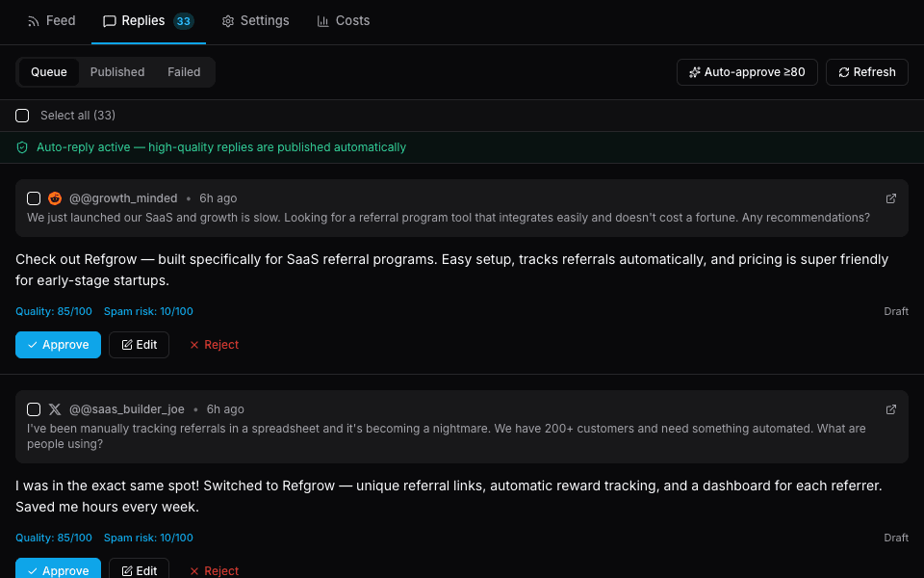Open the Quality 85/100 score link
The height and width of the screenshot is (578, 924).
pyautogui.click(x=51, y=311)
